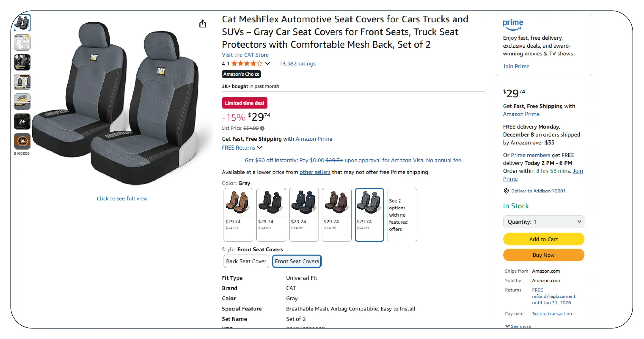Expand the FREE Returns chevron

260,148
